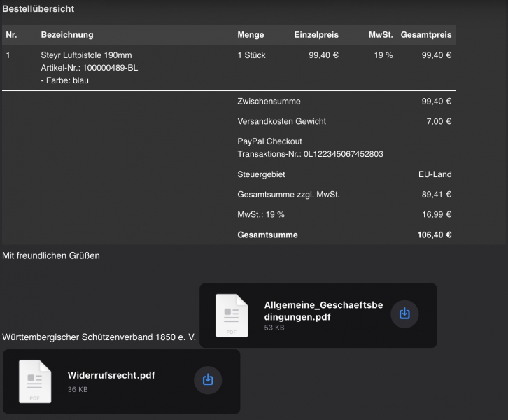Open the Widerrufsrecht.pdf file name
508x420 pixels.
[x=111, y=375]
